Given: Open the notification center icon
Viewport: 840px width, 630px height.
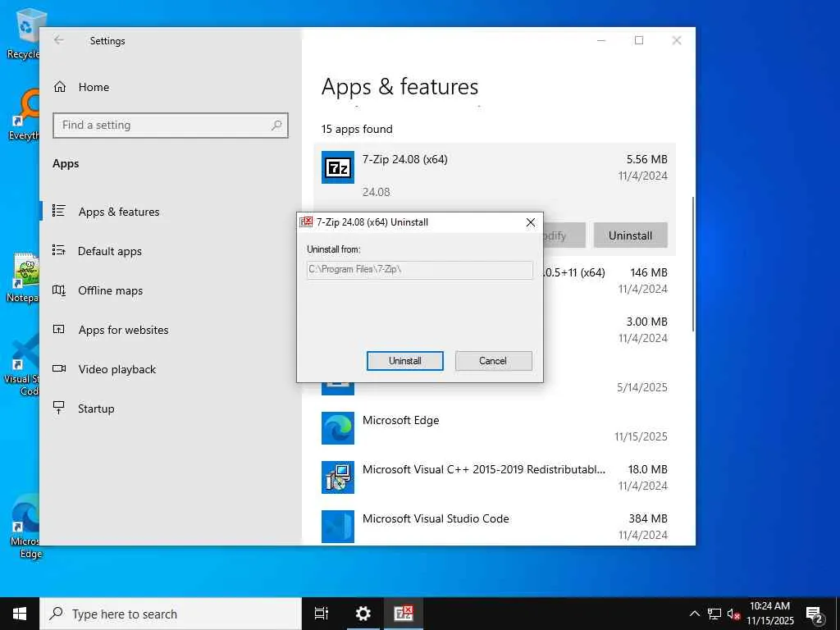Looking at the screenshot, I should [814, 614].
